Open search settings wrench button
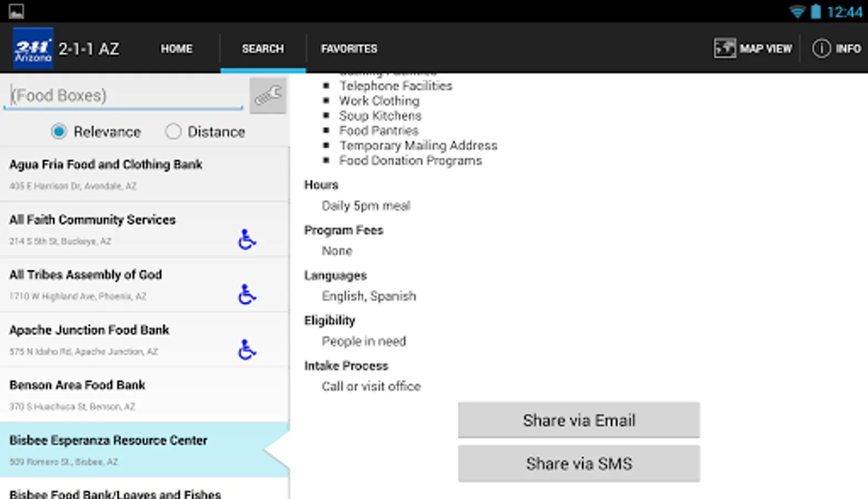This screenshot has width=868, height=499. pos(268,95)
